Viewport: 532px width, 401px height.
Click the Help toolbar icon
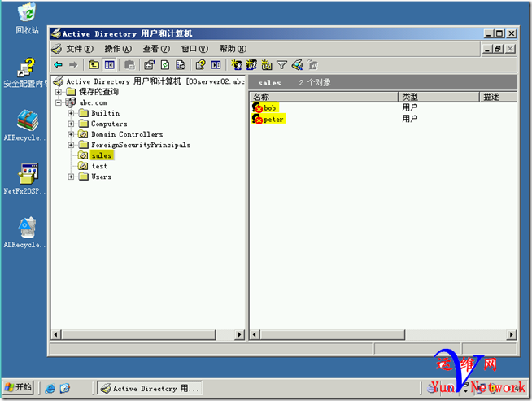[200, 65]
